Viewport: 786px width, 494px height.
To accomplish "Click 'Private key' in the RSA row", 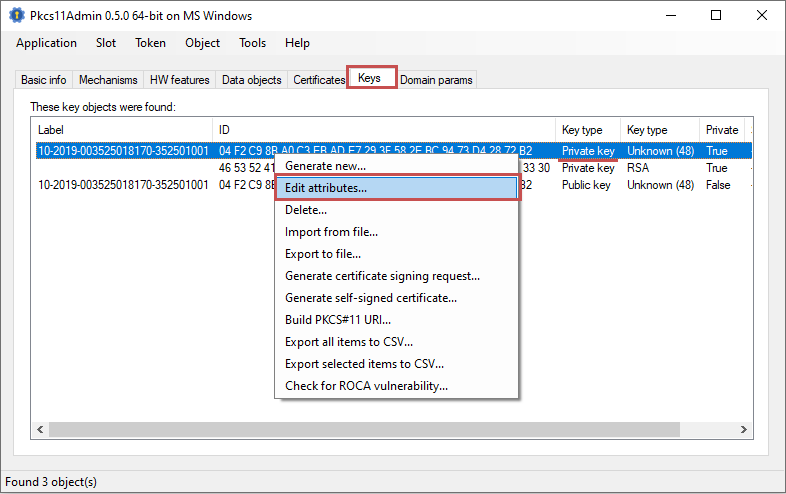I will point(588,168).
